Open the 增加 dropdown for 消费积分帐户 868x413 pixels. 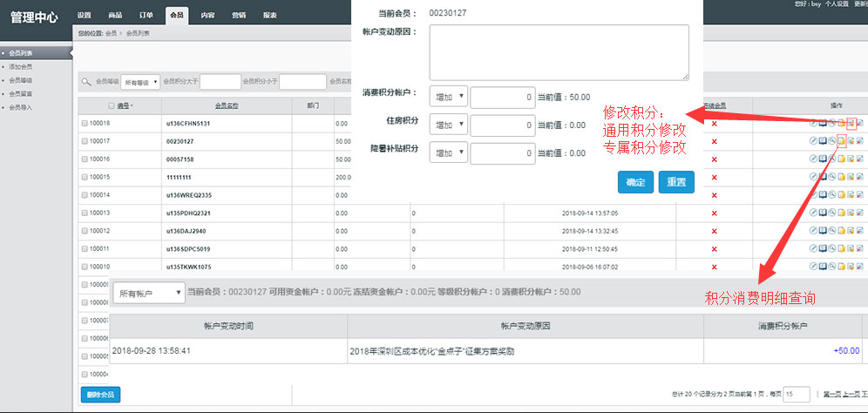pos(449,97)
